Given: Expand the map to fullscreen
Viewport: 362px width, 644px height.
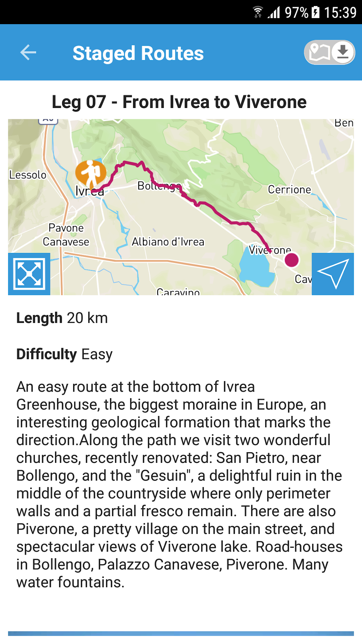Looking at the screenshot, I should coord(29,274).
